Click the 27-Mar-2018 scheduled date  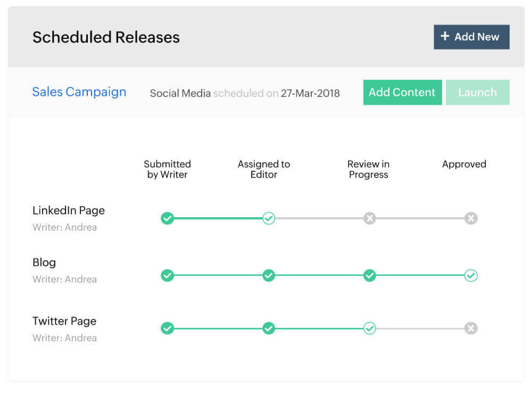tap(310, 93)
